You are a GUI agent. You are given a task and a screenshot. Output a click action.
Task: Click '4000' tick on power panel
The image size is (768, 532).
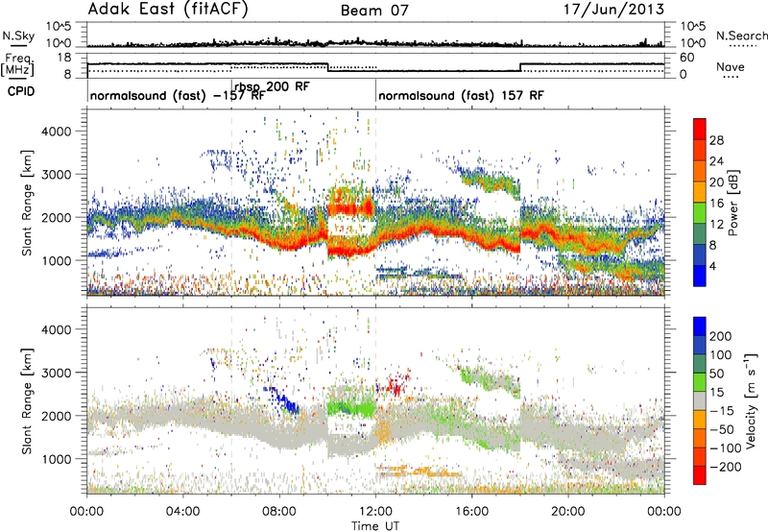(56, 132)
